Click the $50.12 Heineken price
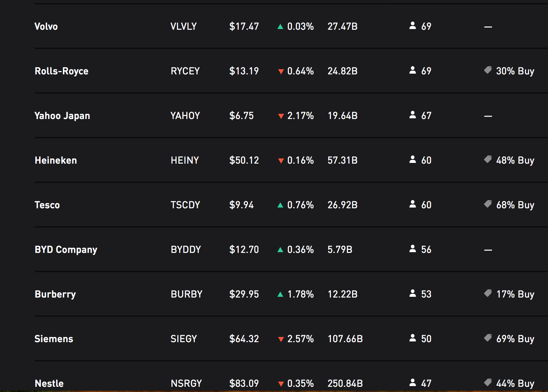 [x=244, y=160]
